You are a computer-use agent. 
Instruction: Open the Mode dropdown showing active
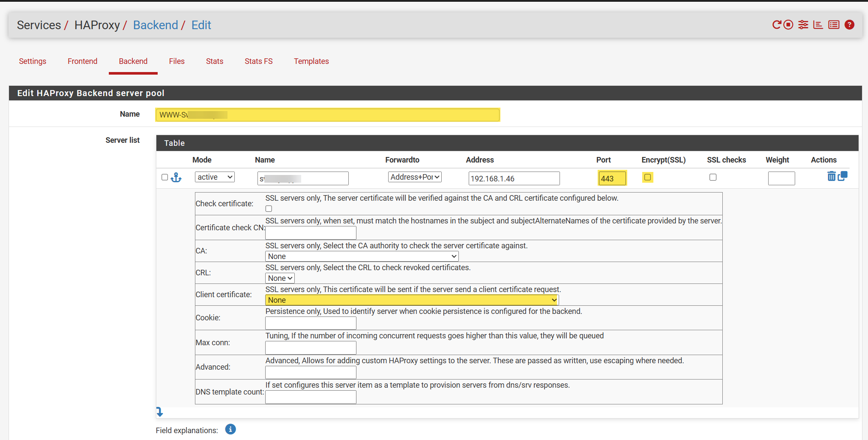click(x=215, y=177)
